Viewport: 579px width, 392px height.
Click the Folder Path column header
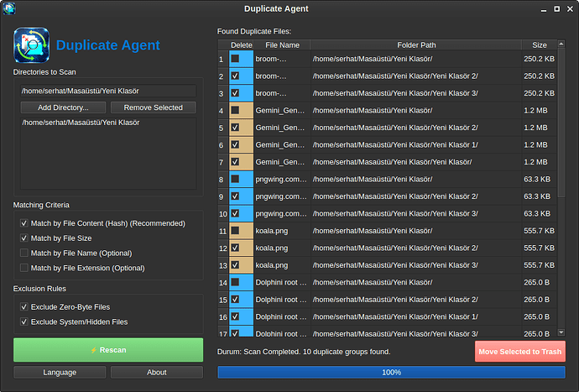[415, 44]
